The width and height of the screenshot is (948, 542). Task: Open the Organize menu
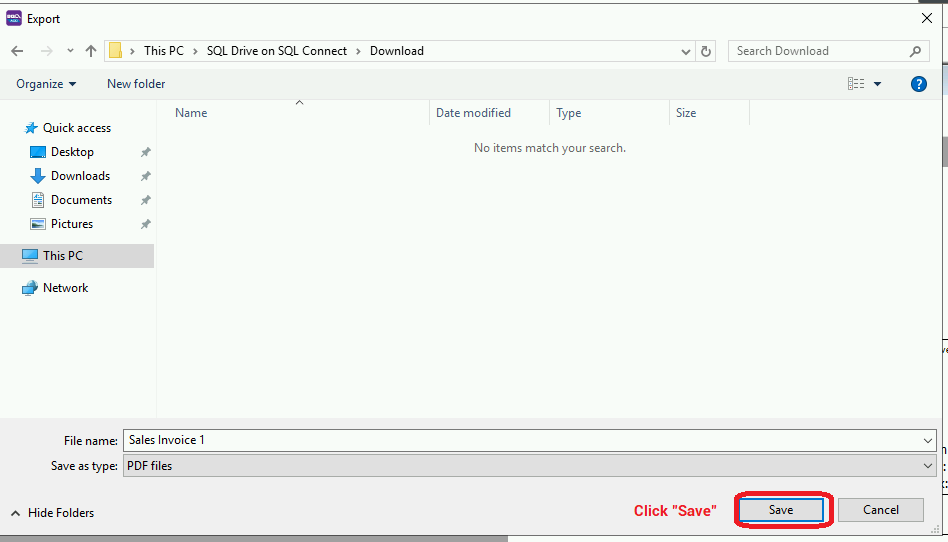[47, 84]
